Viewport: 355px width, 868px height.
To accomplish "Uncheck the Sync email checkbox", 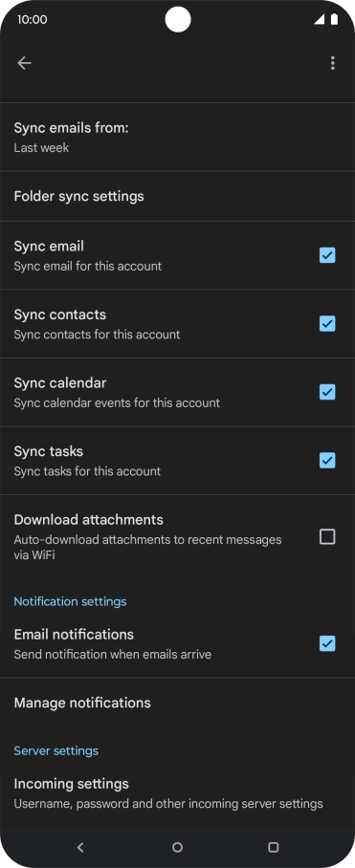I will point(327,255).
